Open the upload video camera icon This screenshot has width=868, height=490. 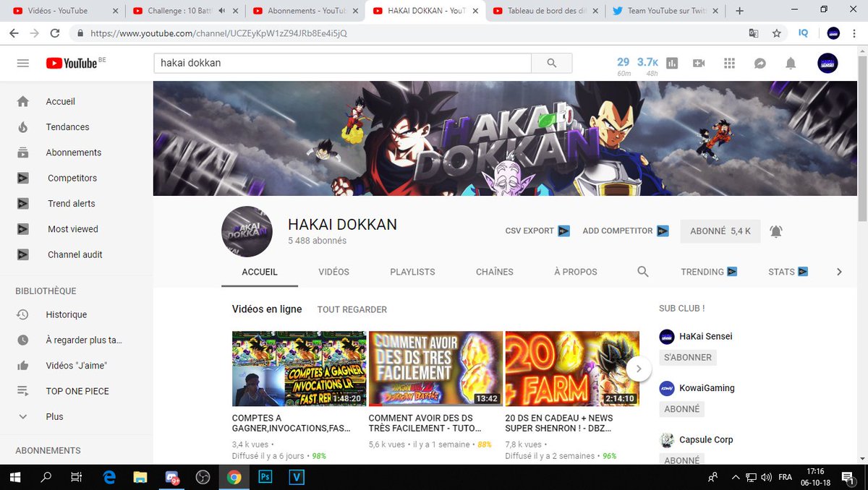tap(699, 64)
